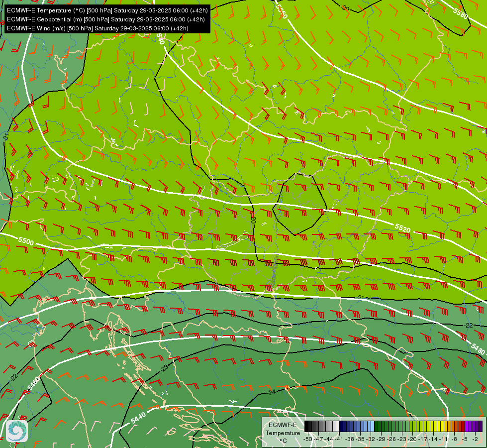Click the -14 tick label on the colorbar
Image resolution: width=487 pixels, height=448 pixels.
(x=434, y=439)
